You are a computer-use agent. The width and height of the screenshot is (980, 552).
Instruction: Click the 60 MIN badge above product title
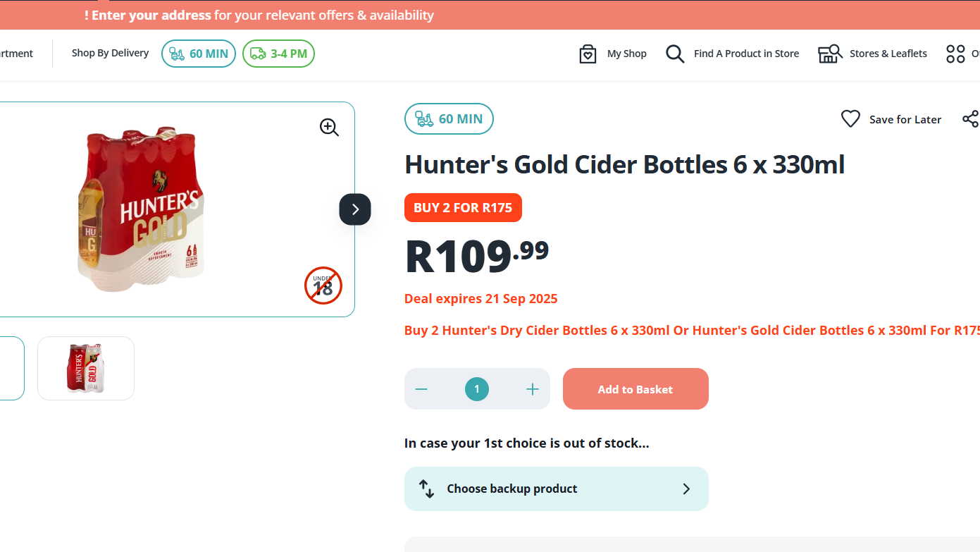pos(449,119)
